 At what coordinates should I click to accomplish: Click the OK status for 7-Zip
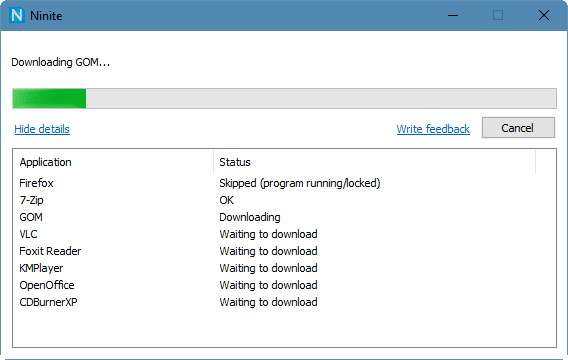pos(226,200)
